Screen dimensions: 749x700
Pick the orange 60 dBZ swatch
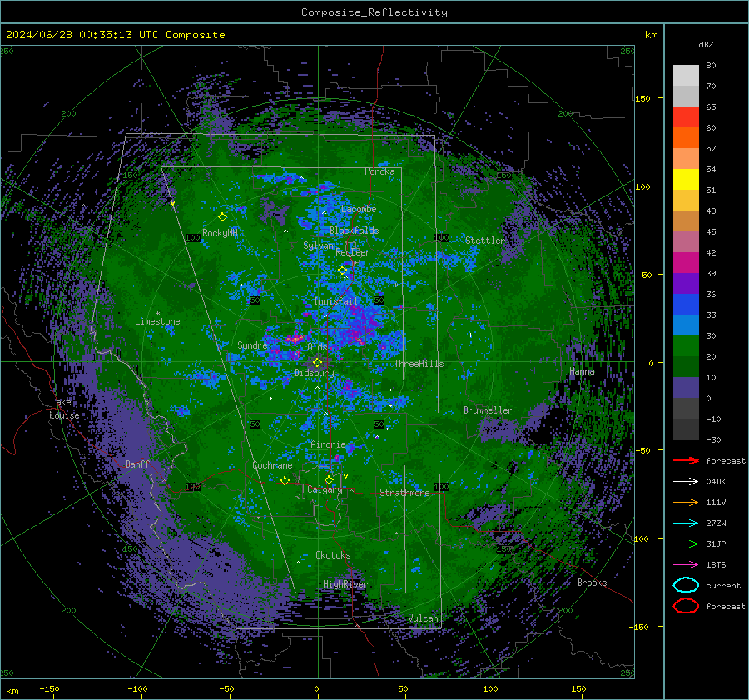click(x=686, y=137)
